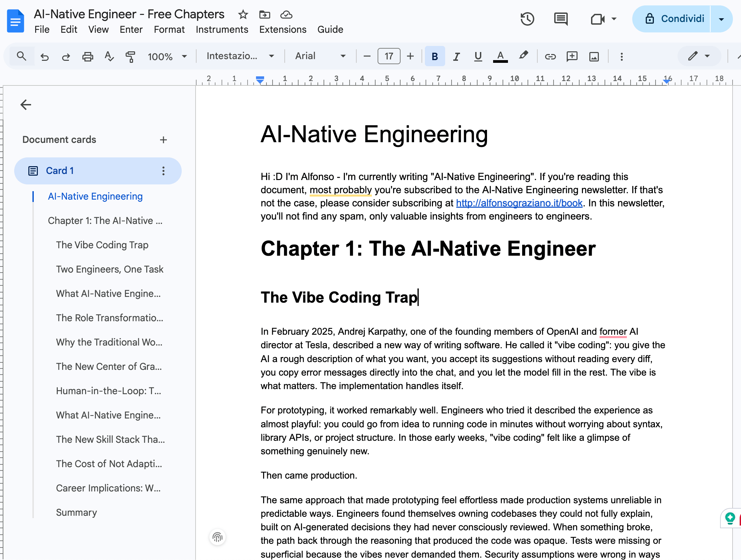
Task: Jump to AI-Native Engineering outline heading
Action: click(x=95, y=196)
